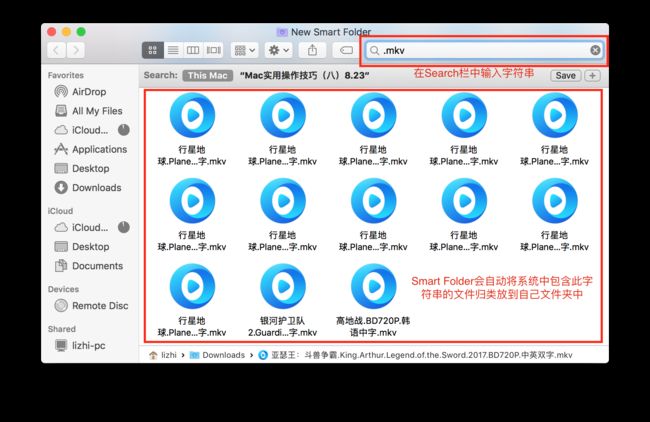This screenshot has width=650, height=422.
Task: Select the 高地战.BD720P.韩语中字.mkv file
Action: point(373,301)
